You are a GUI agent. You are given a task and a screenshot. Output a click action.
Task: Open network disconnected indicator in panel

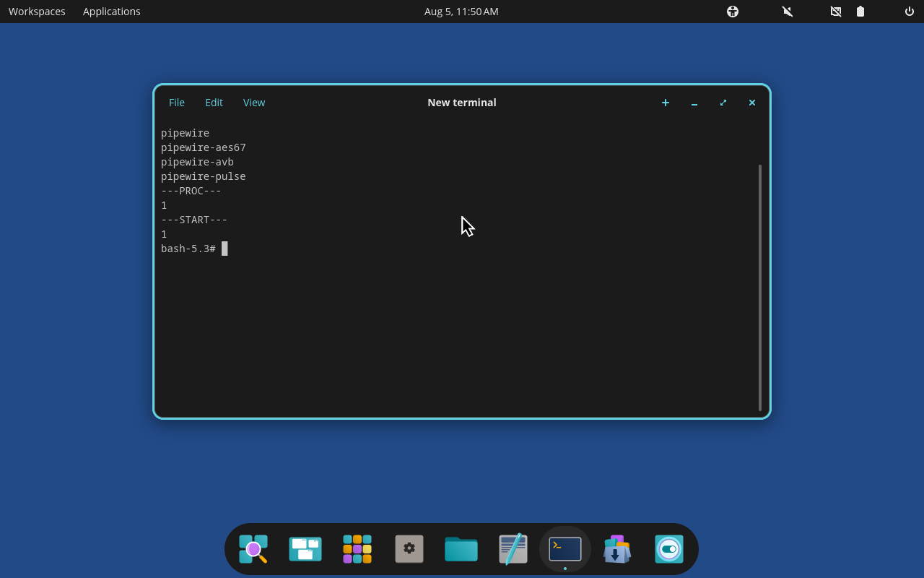click(x=836, y=12)
